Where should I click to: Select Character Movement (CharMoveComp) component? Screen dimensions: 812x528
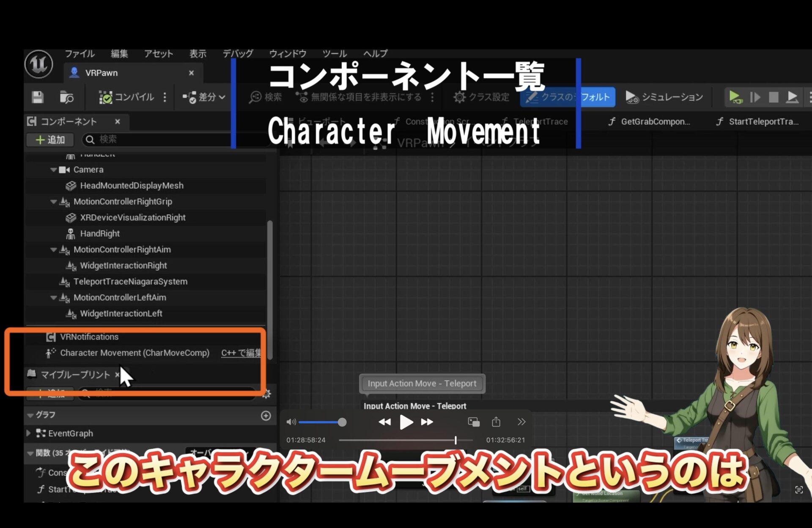click(134, 353)
